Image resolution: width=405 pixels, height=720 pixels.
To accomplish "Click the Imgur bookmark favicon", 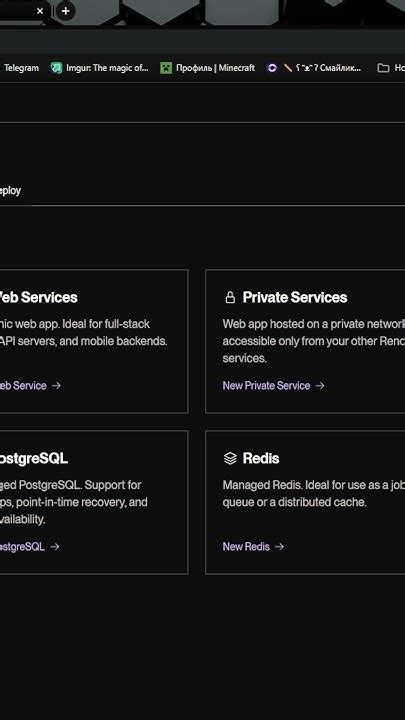I will coord(56,68).
